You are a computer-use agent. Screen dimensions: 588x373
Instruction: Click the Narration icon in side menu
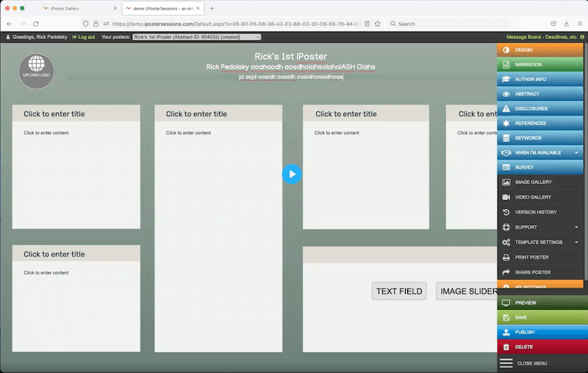point(506,65)
